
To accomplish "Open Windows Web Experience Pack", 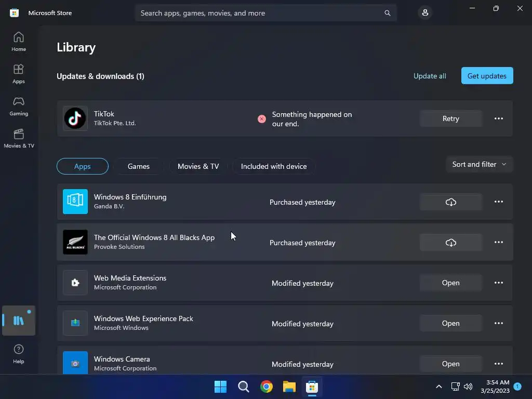I will coord(450,323).
